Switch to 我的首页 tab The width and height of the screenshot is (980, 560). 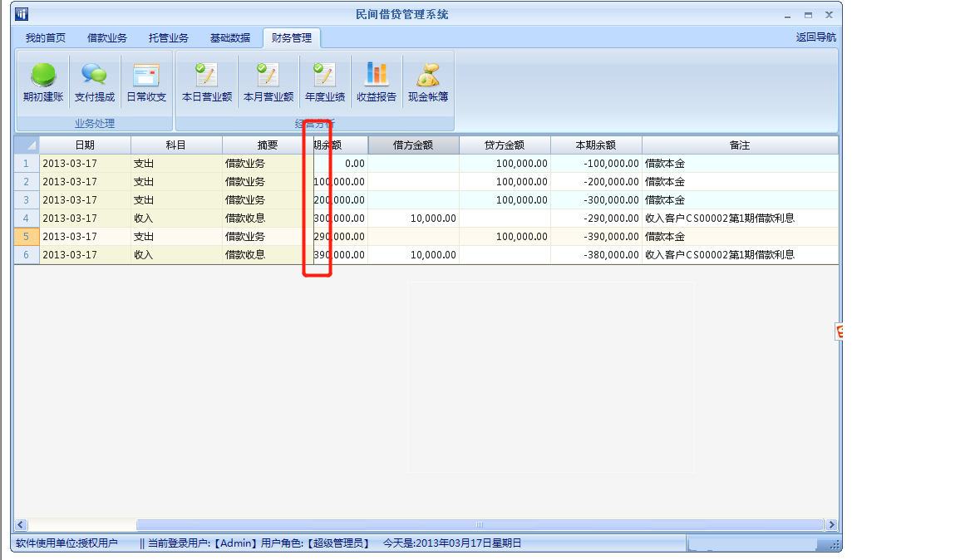pyautogui.click(x=46, y=37)
